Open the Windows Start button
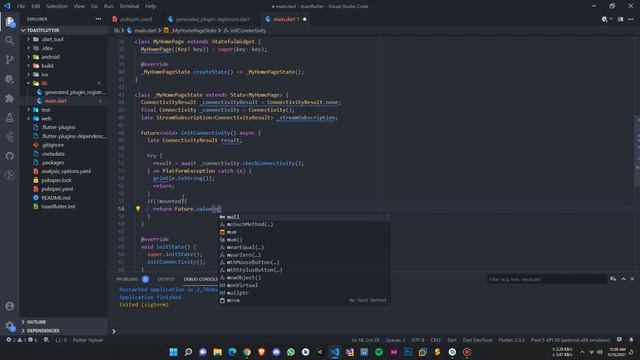 pos(173,352)
